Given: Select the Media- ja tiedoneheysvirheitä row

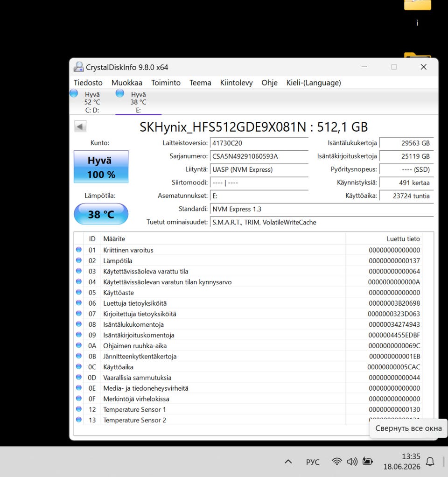Looking at the screenshot, I should pyautogui.click(x=248, y=388).
